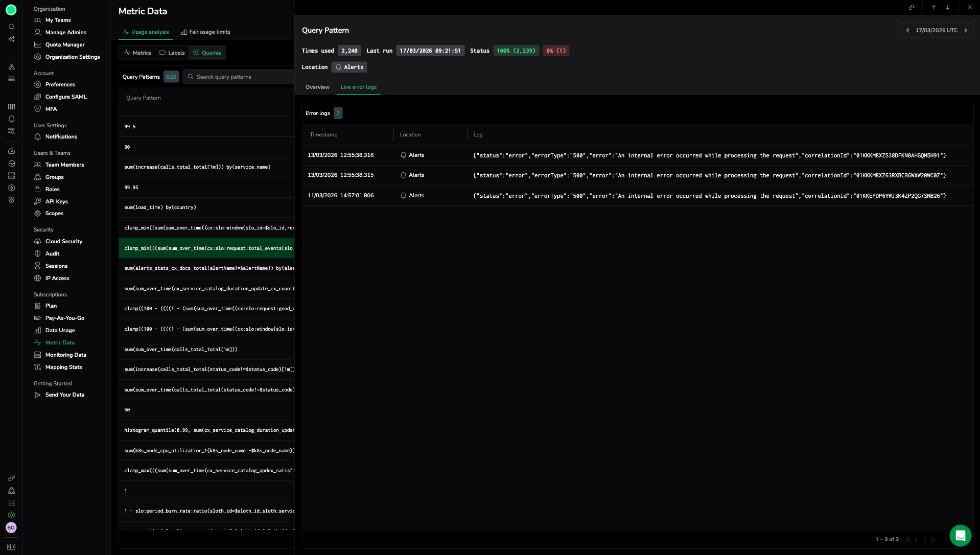The height and width of the screenshot is (555, 980).
Task: Click the BO user avatar
Action: [11, 527]
